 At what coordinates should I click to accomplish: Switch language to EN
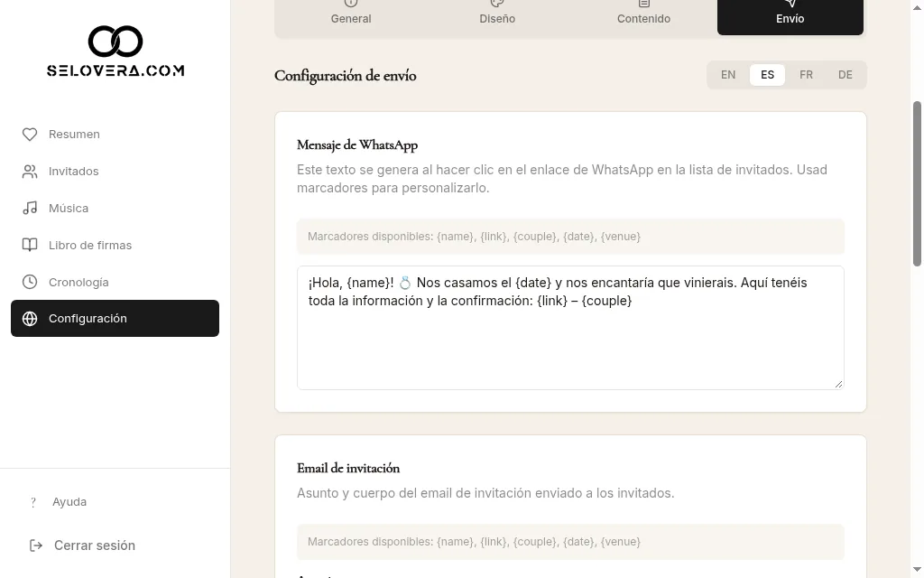pyautogui.click(x=728, y=75)
